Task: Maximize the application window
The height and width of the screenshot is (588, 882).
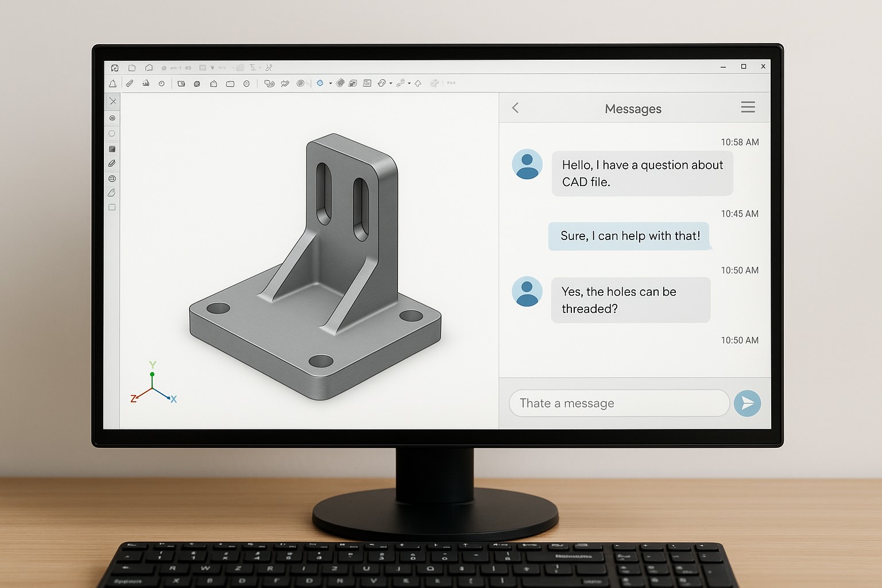Action: 744,67
